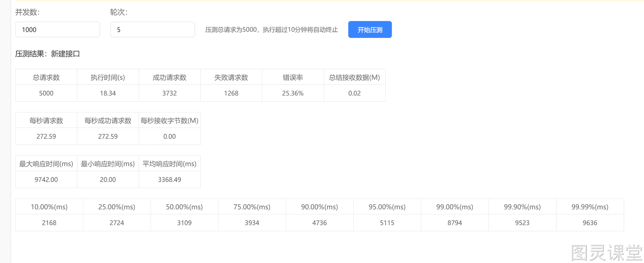Click the 并发数 label
The height and width of the screenshot is (263, 644).
27,12
